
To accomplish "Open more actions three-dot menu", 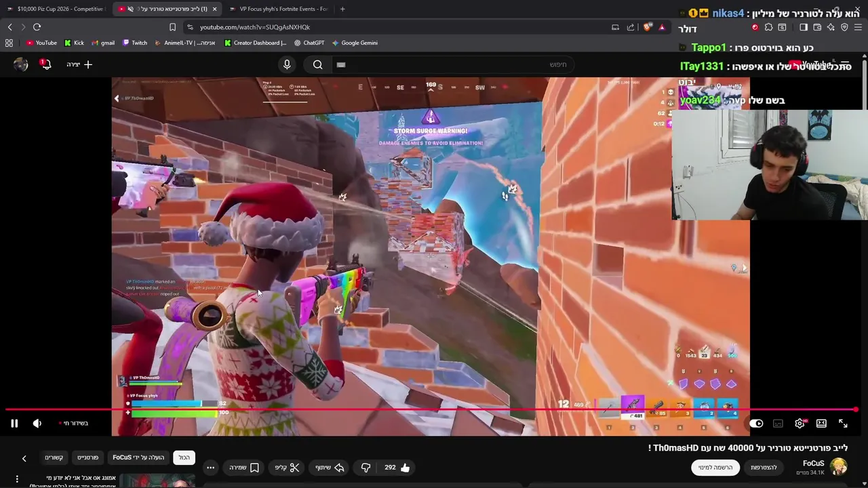I will pos(210,468).
